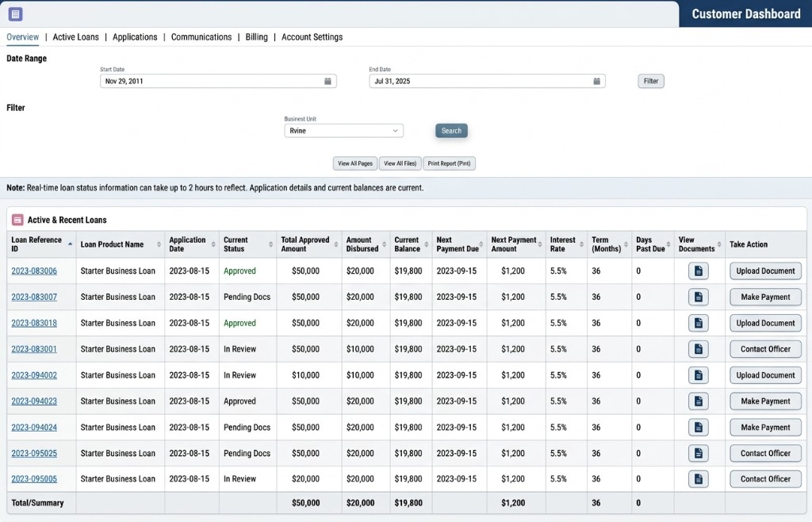812x522 pixels.
Task: View documents for loan 2023-083001
Action: 698,349
